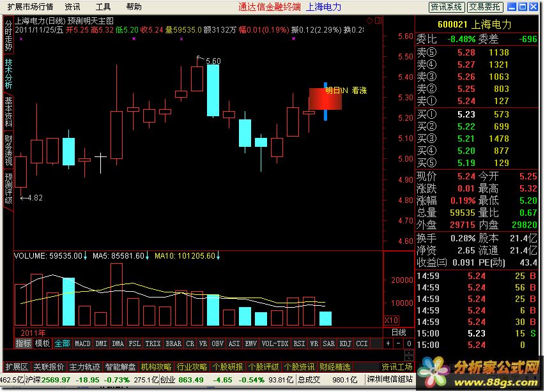Open the 主力轨迹 tab
This screenshot has width=545, height=392.
[84, 366]
